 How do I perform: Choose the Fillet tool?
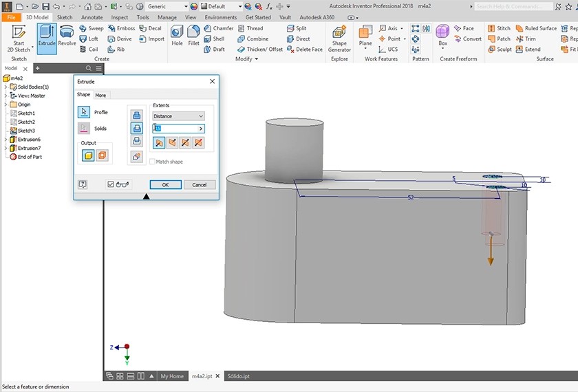pos(194,36)
